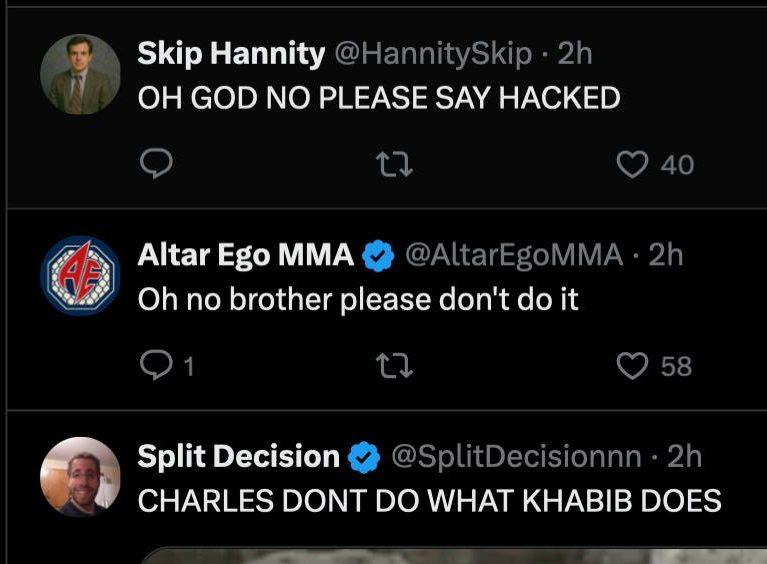
Task: Open Split Decision display name link
Action: (238, 458)
